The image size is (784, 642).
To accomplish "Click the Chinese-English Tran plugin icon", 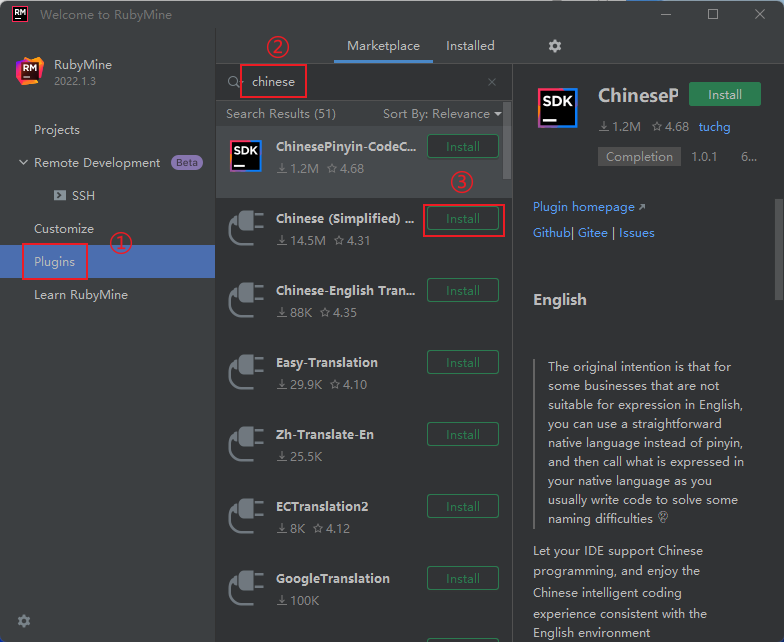I will (246, 300).
